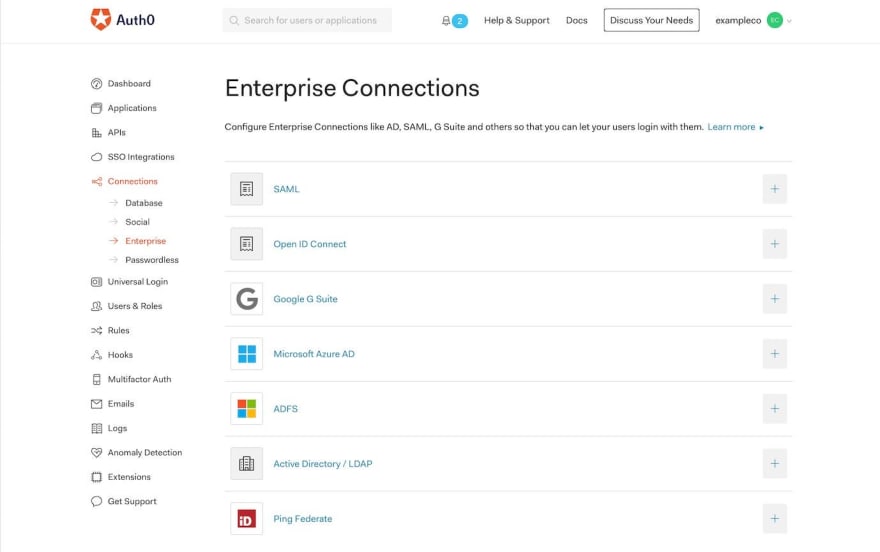Click the APIs building icon

pyautogui.click(x=97, y=132)
